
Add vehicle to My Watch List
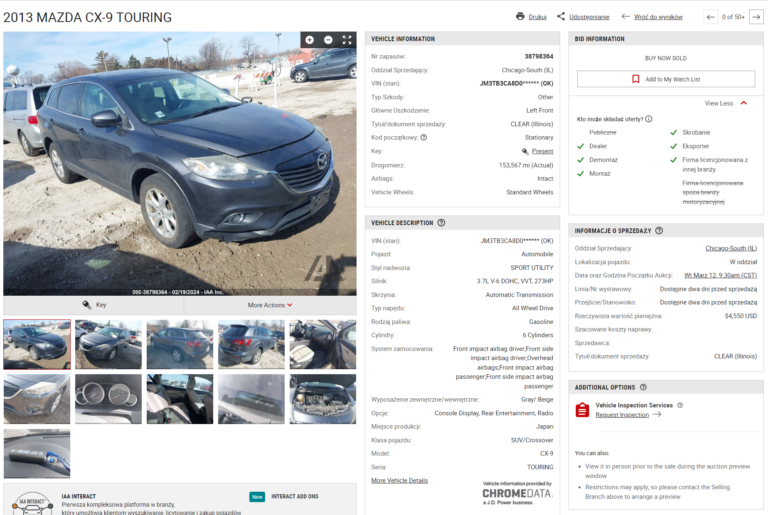click(666, 79)
